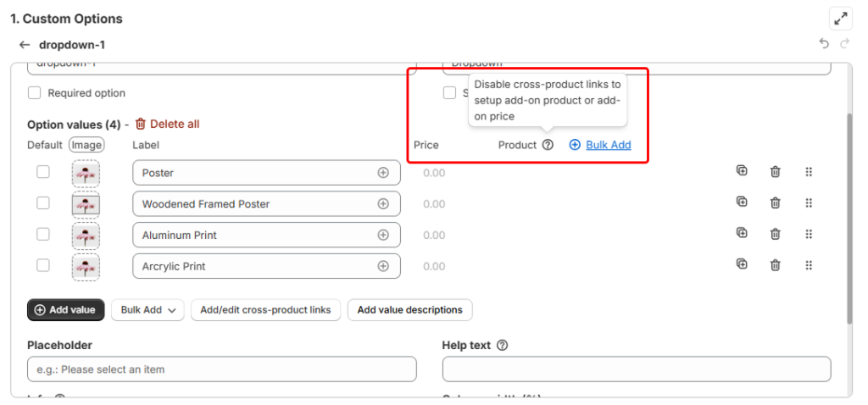Enable the Required option checkbox

[35, 93]
